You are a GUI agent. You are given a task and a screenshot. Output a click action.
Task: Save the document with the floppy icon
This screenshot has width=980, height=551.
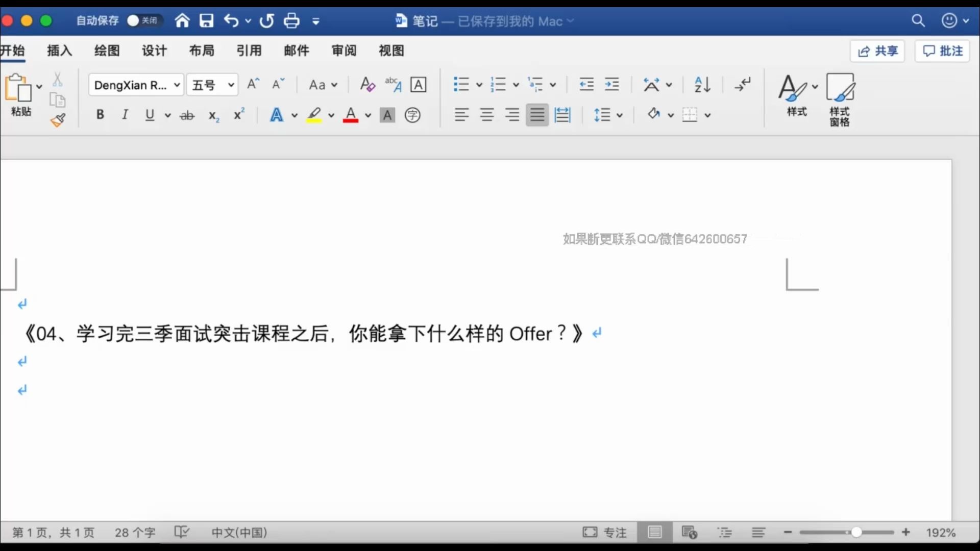click(206, 20)
